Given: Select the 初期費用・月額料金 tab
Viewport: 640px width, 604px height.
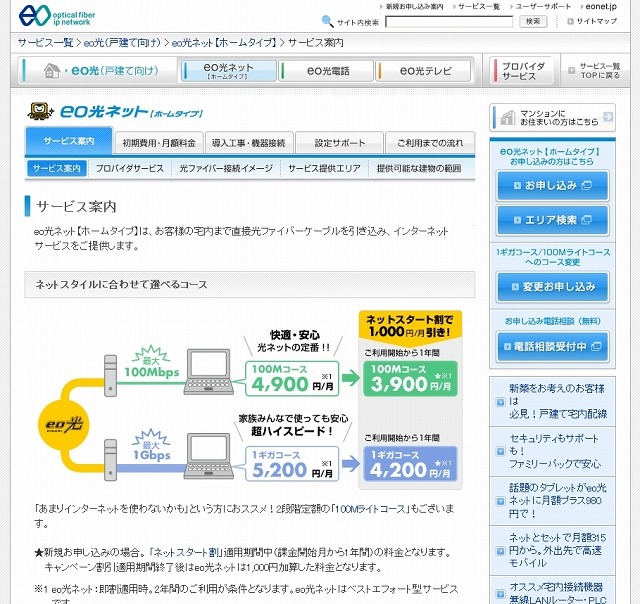Looking at the screenshot, I should 159,143.
